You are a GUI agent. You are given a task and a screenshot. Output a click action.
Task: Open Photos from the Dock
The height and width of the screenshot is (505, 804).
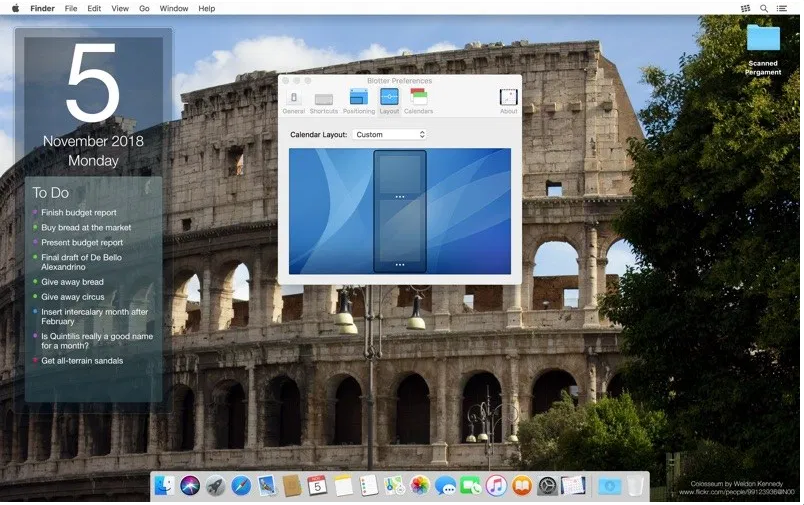420,486
